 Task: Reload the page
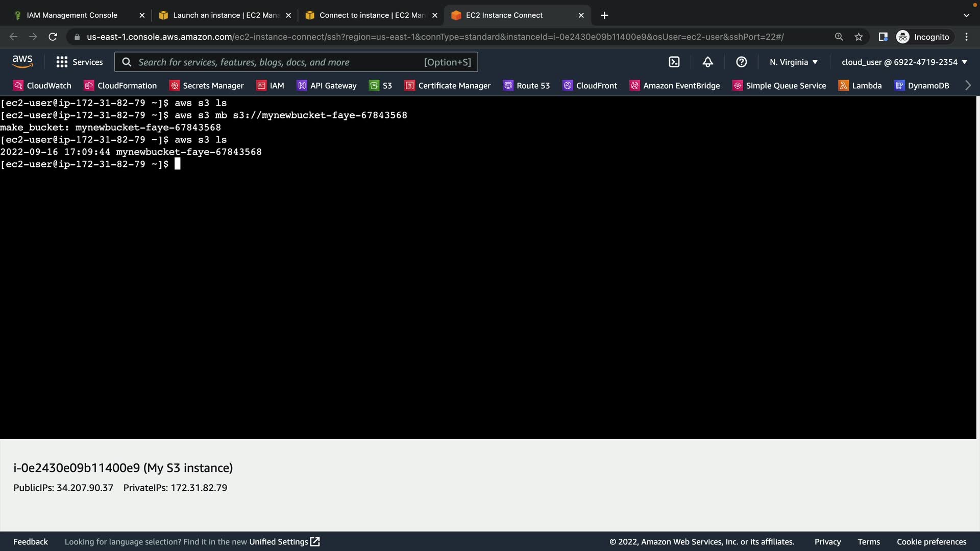click(x=53, y=37)
